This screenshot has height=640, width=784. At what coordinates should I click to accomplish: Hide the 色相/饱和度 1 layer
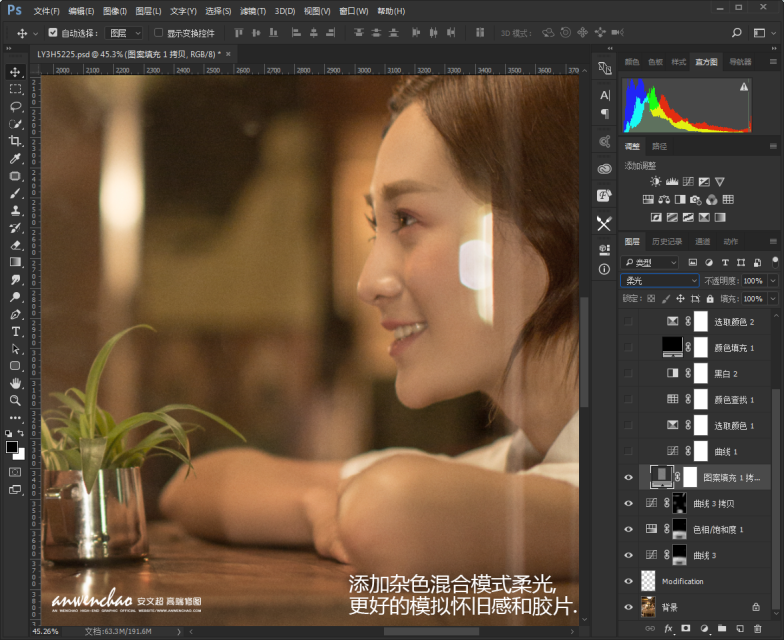[x=628, y=529]
